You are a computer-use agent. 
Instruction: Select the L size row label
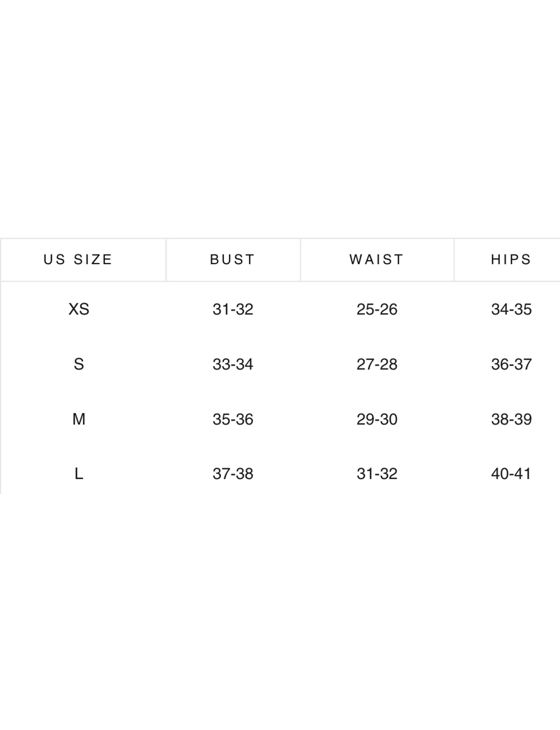tap(79, 474)
